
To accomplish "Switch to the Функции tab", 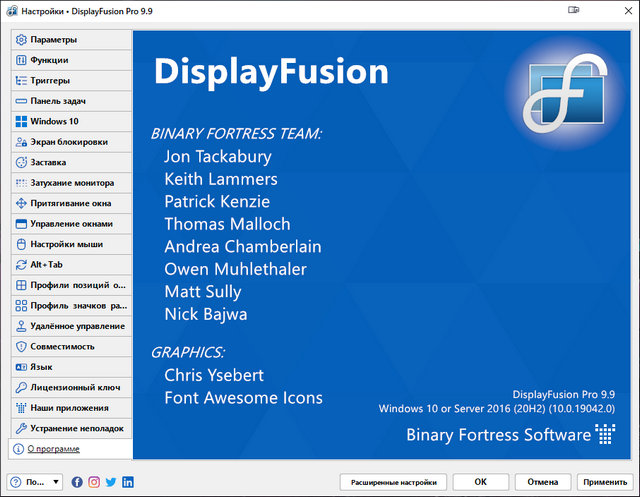I will pyautogui.click(x=70, y=60).
